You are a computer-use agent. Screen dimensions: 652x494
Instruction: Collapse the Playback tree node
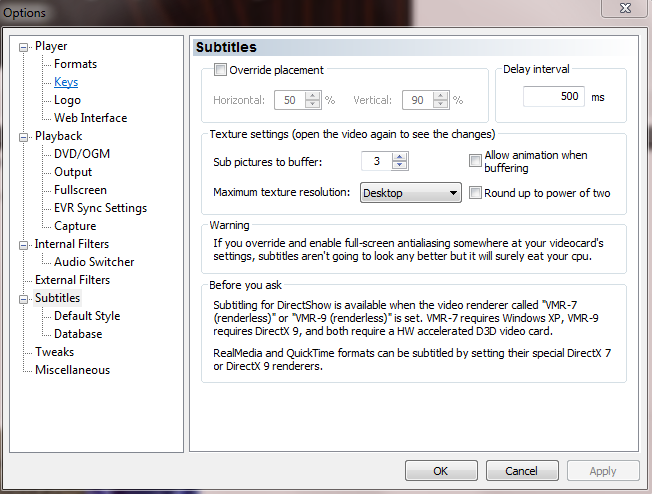pos(23,137)
